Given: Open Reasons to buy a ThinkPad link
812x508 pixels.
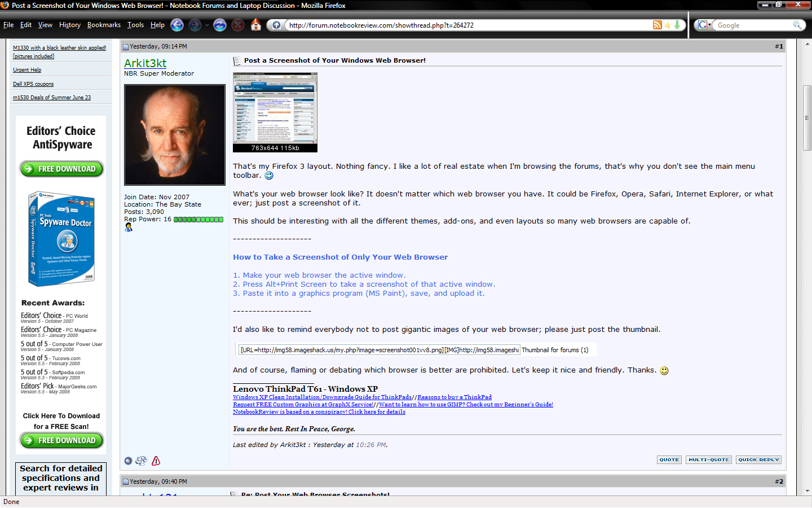Looking at the screenshot, I should pos(454,397).
